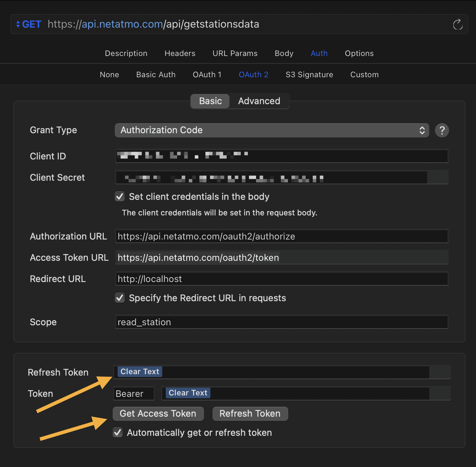This screenshot has height=467, width=476.
Task: Toggle Specify the Redirect URL in requests
Action: [x=120, y=298]
